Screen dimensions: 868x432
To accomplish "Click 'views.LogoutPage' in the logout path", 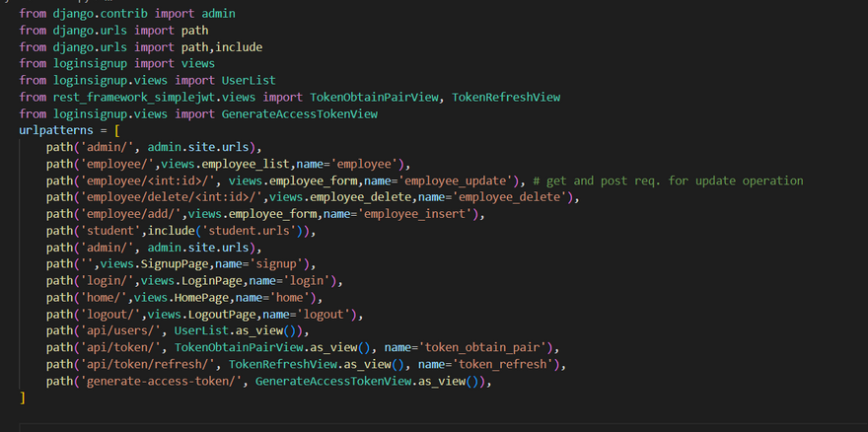I will coord(201,316).
